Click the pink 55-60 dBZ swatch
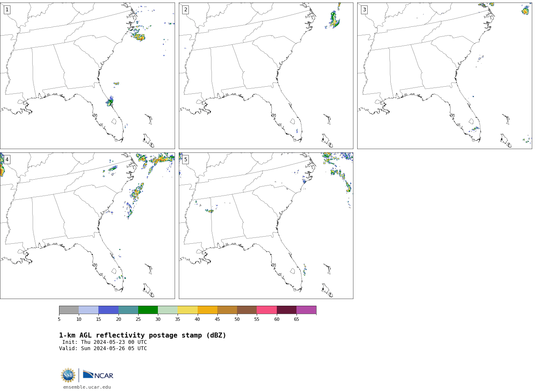The width and height of the screenshot is (536, 392). coord(267,310)
